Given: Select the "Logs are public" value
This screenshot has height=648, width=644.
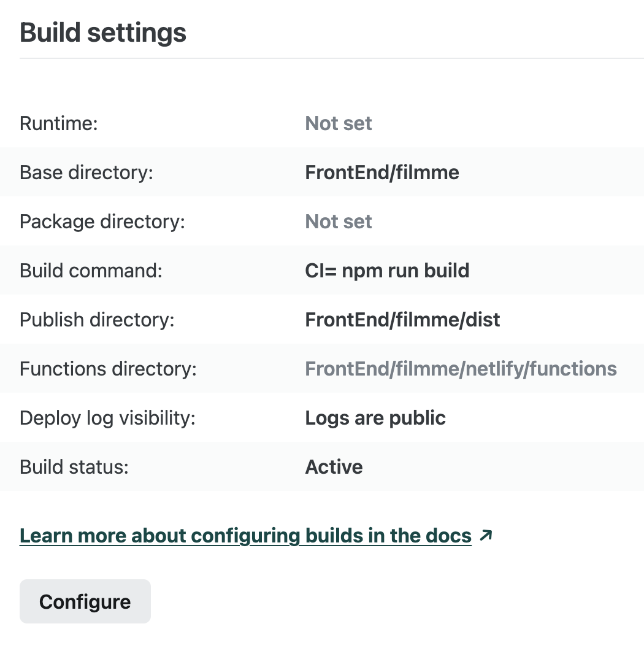Looking at the screenshot, I should point(375,418).
